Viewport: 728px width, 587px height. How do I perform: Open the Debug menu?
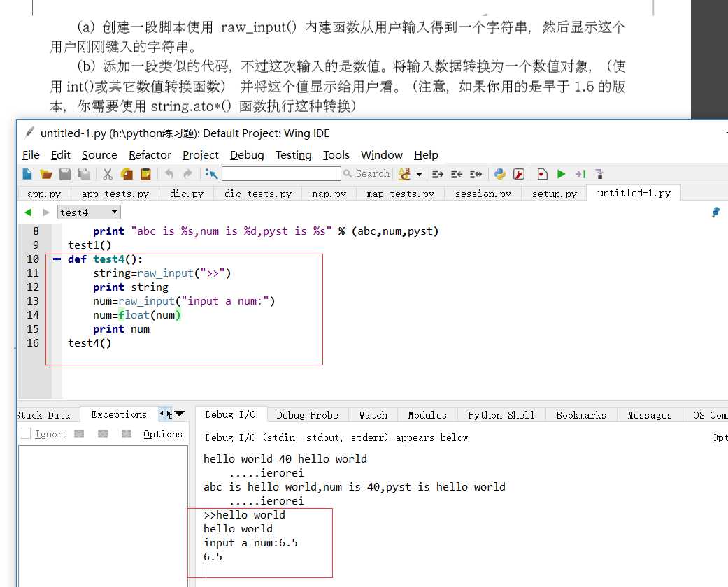(247, 155)
